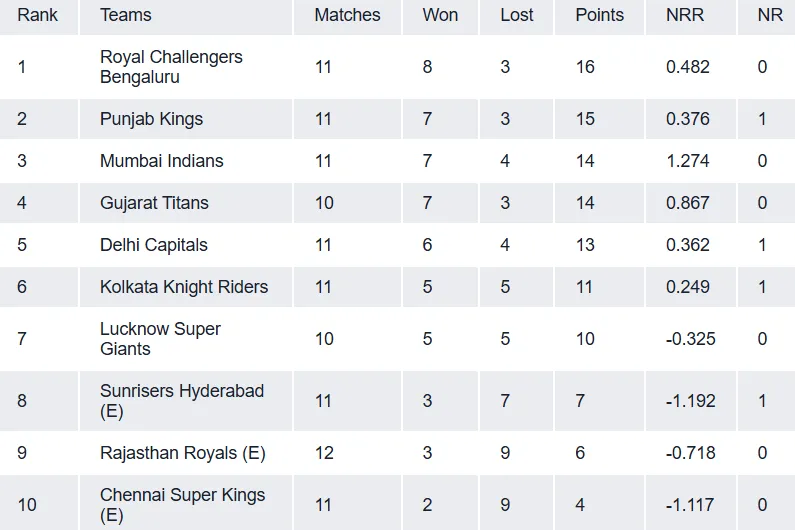Click Punjab Kings team name
The image size is (795, 530).
pyautogui.click(x=151, y=119)
